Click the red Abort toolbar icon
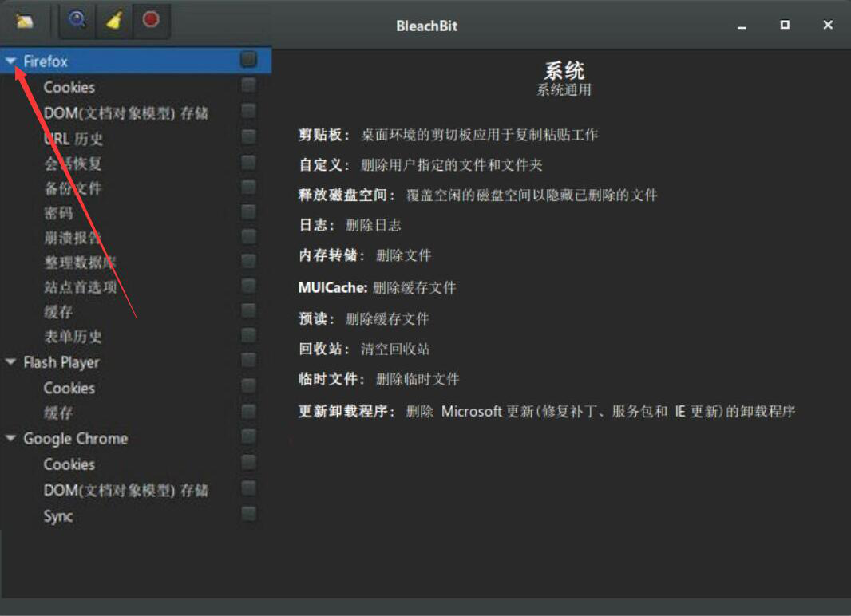The width and height of the screenshot is (851, 616). [x=150, y=20]
